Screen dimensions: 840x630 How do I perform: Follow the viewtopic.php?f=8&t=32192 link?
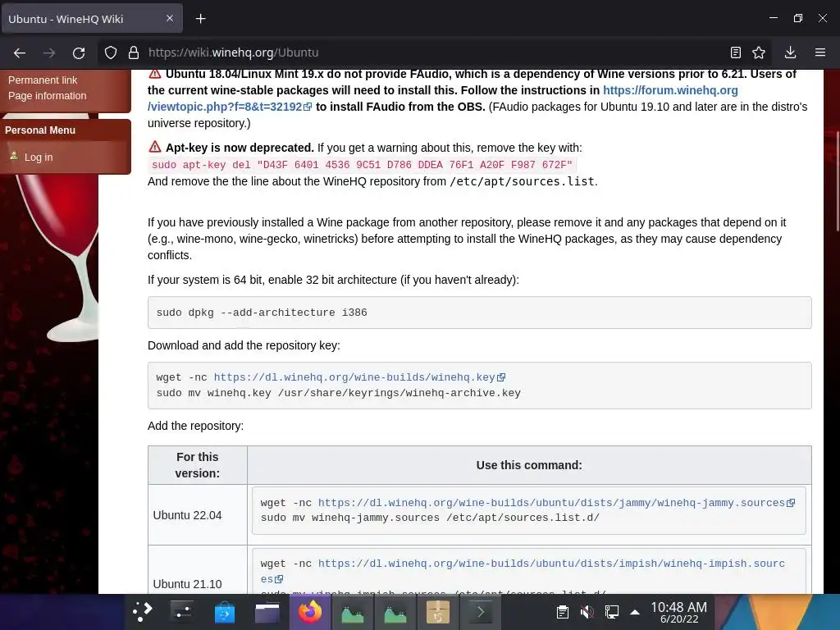click(x=230, y=107)
